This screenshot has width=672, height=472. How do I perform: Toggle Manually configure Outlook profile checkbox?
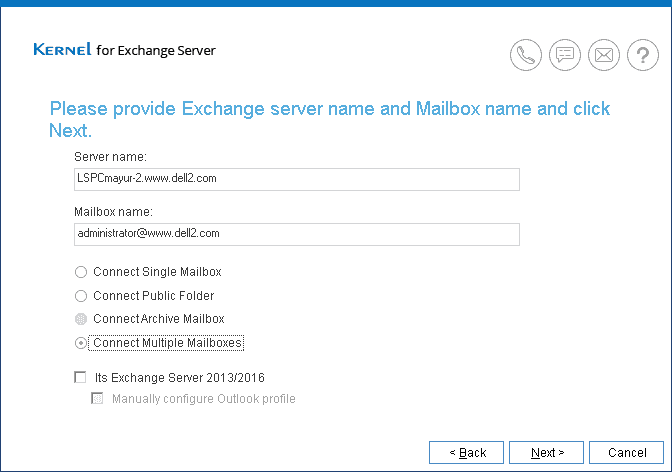(x=97, y=399)
